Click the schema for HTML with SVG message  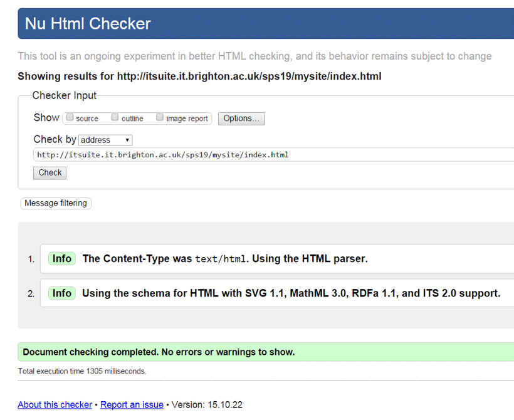pyautogui.click(x=291, y=293)
